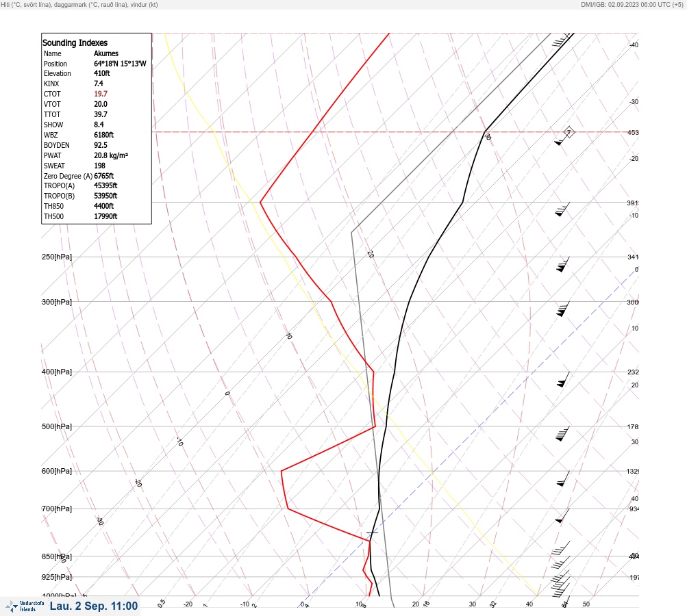
Task: Click the 500[hPa] pressure label
Action: 57,426
